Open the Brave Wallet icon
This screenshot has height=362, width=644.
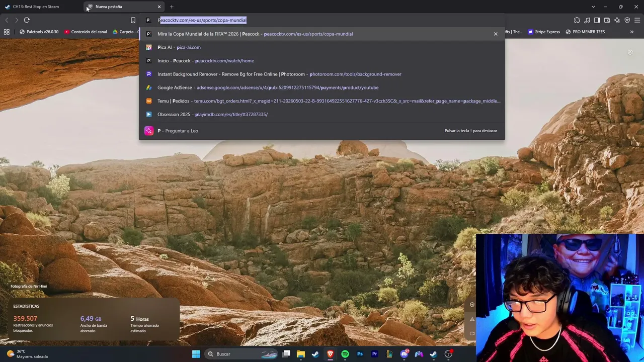tap(607, 20)
